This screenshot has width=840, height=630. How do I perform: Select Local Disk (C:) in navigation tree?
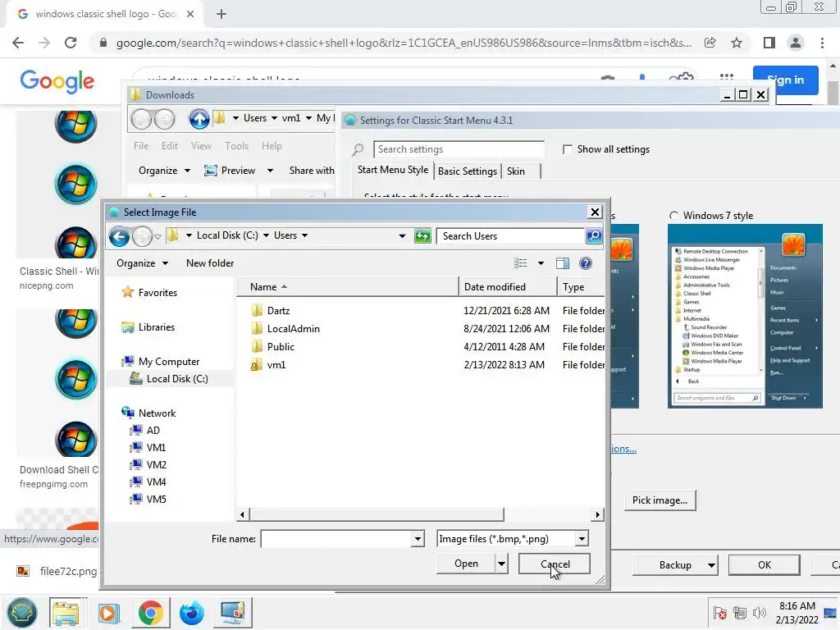pyautogui.click(x=177, y=379)
